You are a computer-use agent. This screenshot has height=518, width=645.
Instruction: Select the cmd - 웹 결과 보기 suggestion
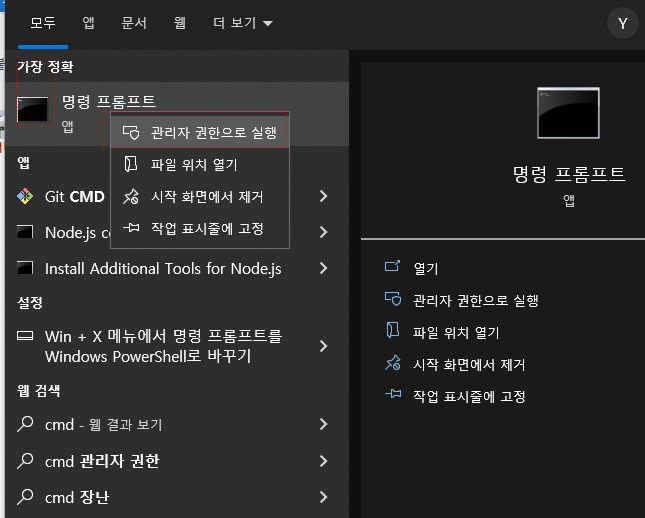[x=103, y=424]
